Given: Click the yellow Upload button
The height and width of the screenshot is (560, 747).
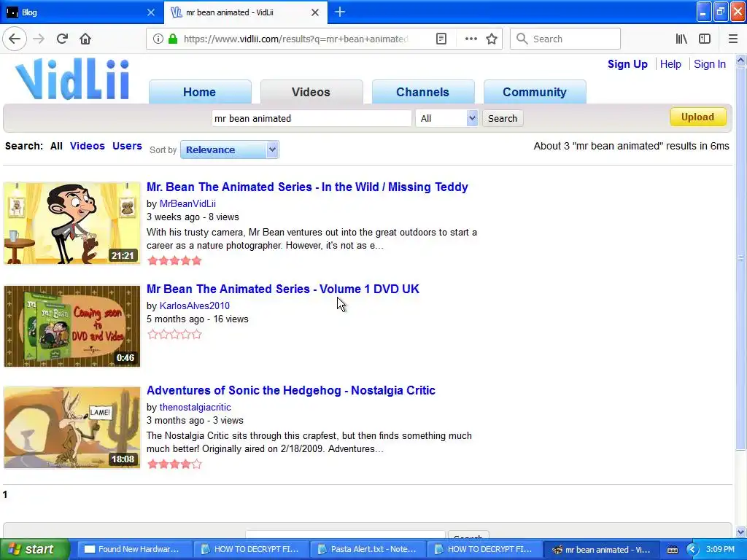Looking at the screenshot, I should (x=698, y=117).
